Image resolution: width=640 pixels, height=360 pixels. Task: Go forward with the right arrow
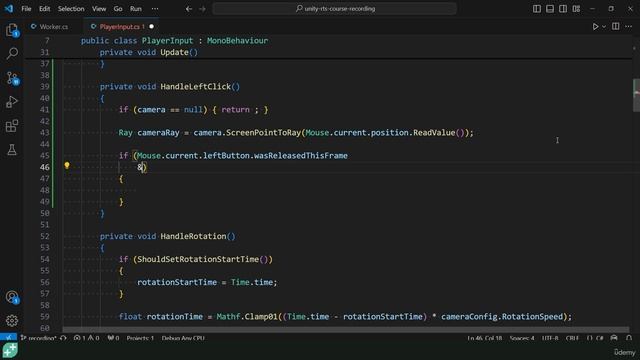coord(202,9)
